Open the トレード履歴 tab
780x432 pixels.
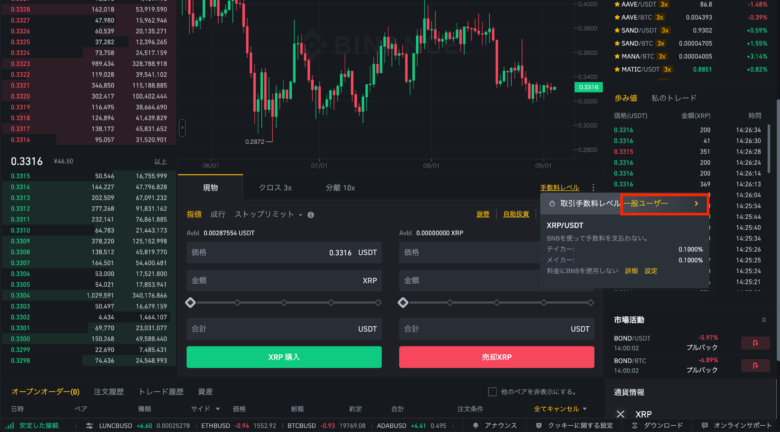[161, 392]
